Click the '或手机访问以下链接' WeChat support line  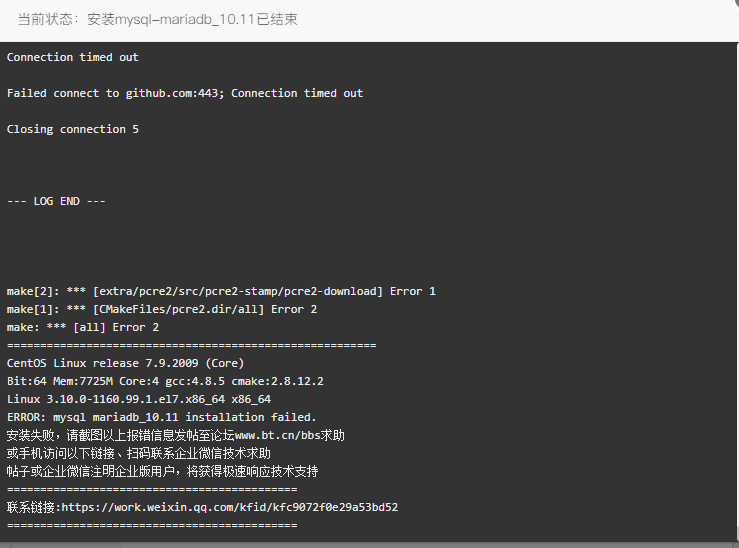click(139, 453)
